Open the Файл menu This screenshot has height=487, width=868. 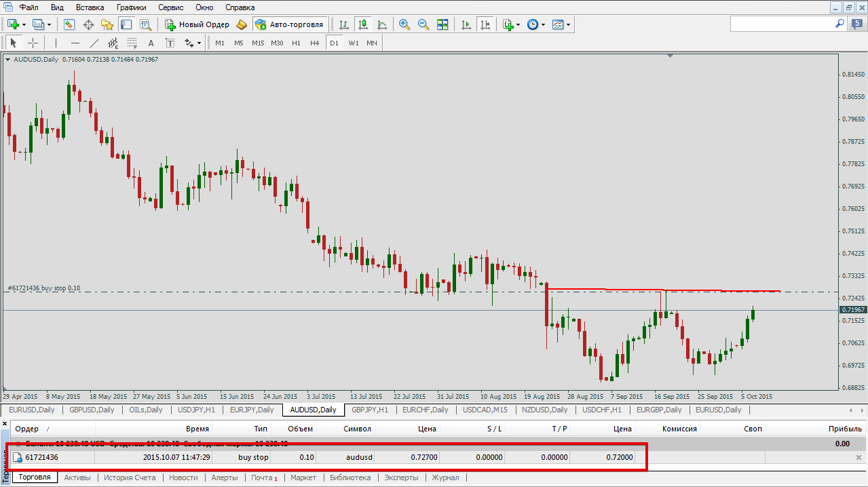[29, 7]
